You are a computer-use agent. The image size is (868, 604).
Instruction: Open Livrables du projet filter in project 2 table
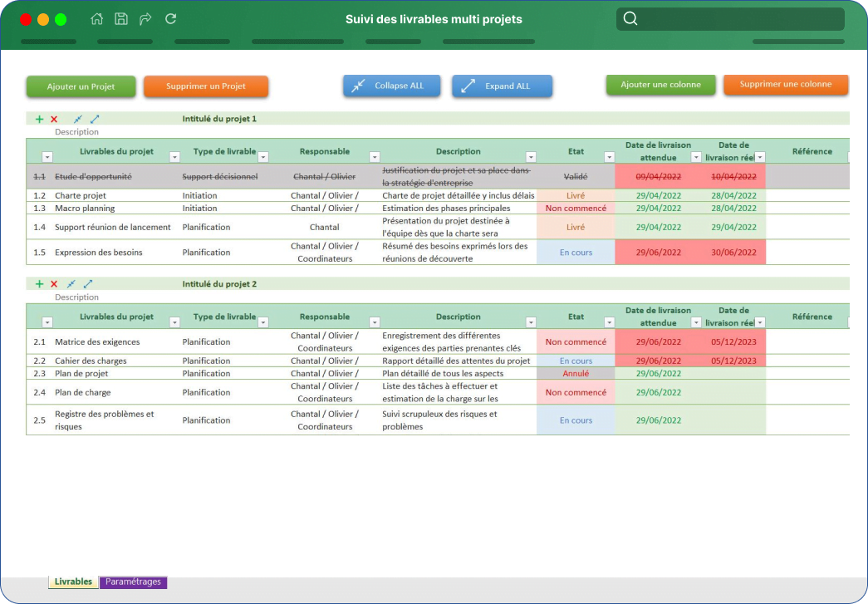point(174,322)
